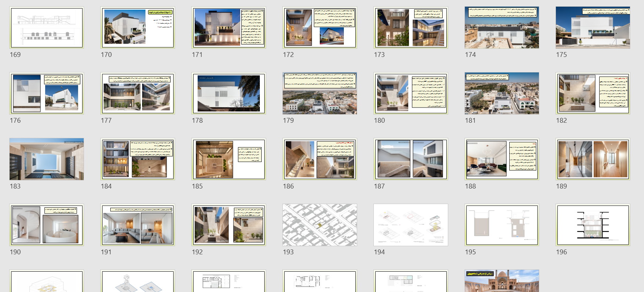Select slide 169 with elevation drawings

click(x=47, y=28)
